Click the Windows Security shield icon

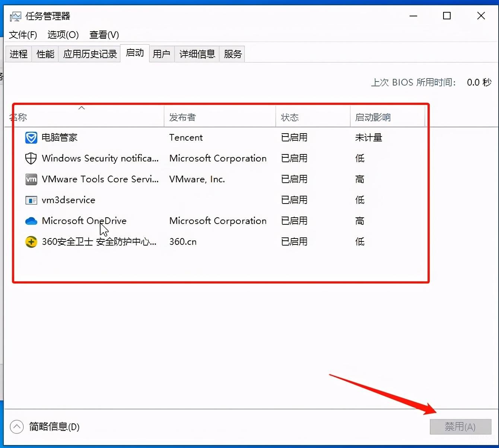(x=31, y=159)
